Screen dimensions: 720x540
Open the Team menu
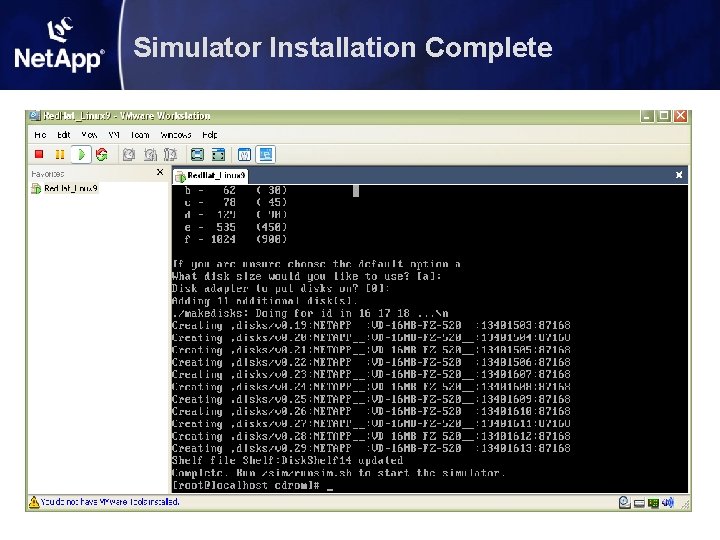pyautogui.click(x=140, y=135)
